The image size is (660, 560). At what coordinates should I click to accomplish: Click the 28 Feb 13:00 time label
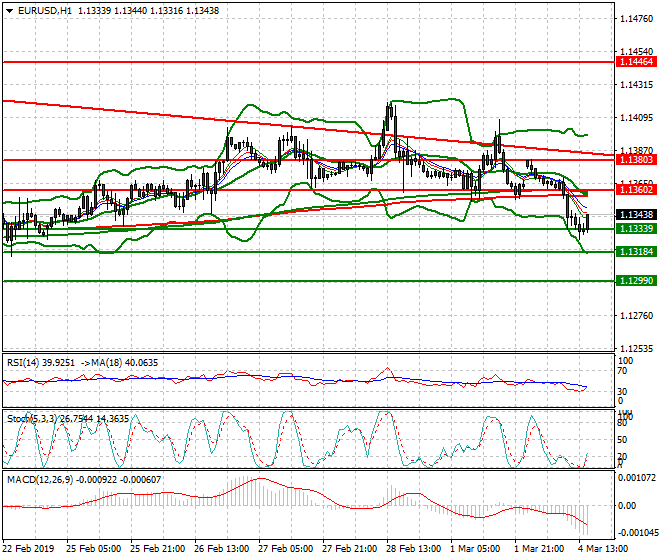[x=413, y=549]
